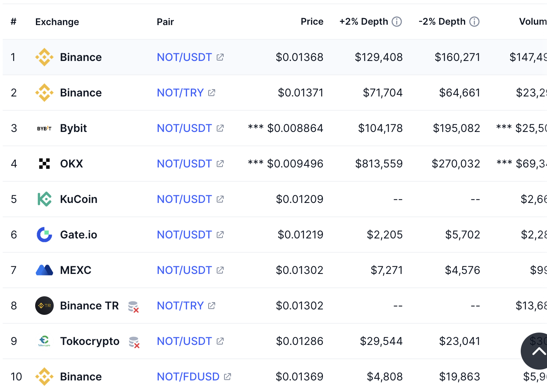Open Binance NOT/USDT pair link in row 1
The image size is (547, 392).
(184, 57)
